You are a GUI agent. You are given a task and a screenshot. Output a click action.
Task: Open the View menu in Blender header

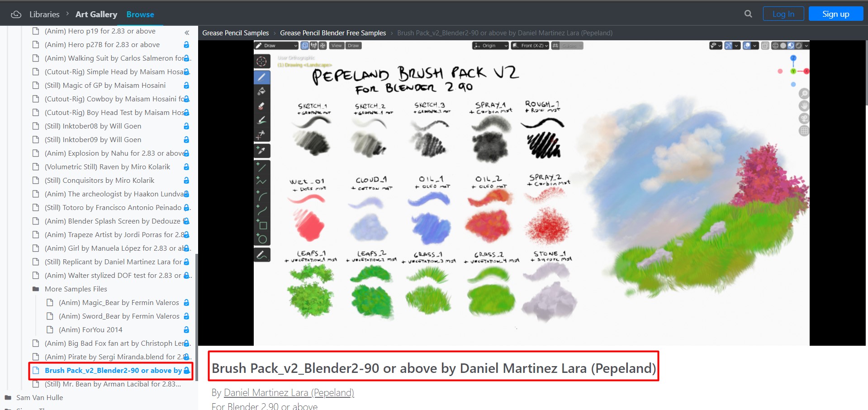[x=337, y=46]
